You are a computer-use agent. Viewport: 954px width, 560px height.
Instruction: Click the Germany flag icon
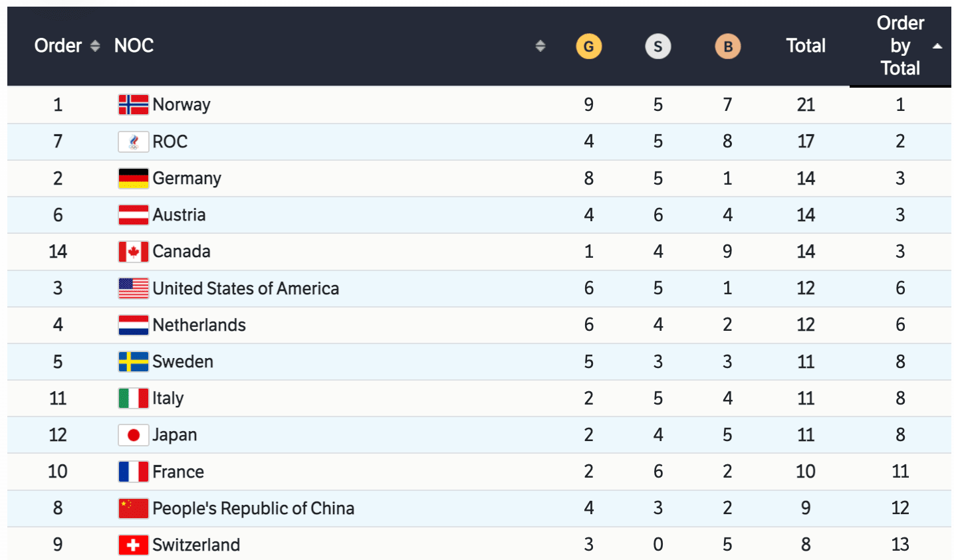click(x=133, y=178)
